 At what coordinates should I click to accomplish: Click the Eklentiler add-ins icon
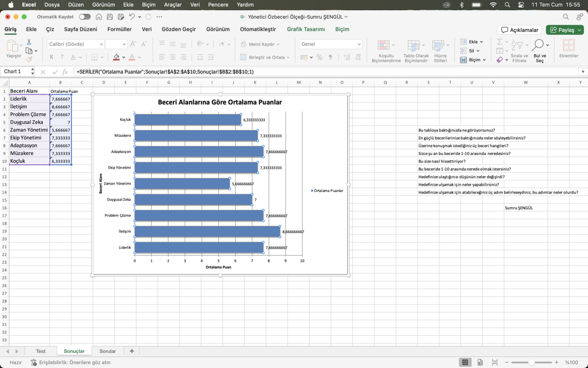click(x=569, y=49)
